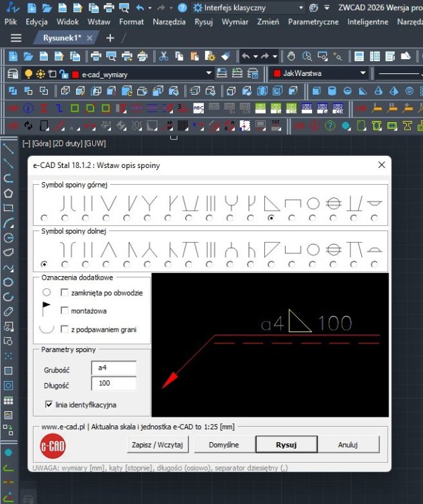423x504 pixels.
Task: Open the Layer Properties Manager icon
Action: pyautogui.click(x=13, y=74)
